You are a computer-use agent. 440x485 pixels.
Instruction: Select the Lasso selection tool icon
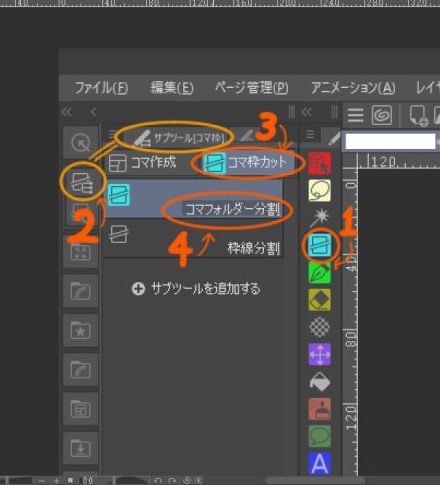tap(320, 190)
